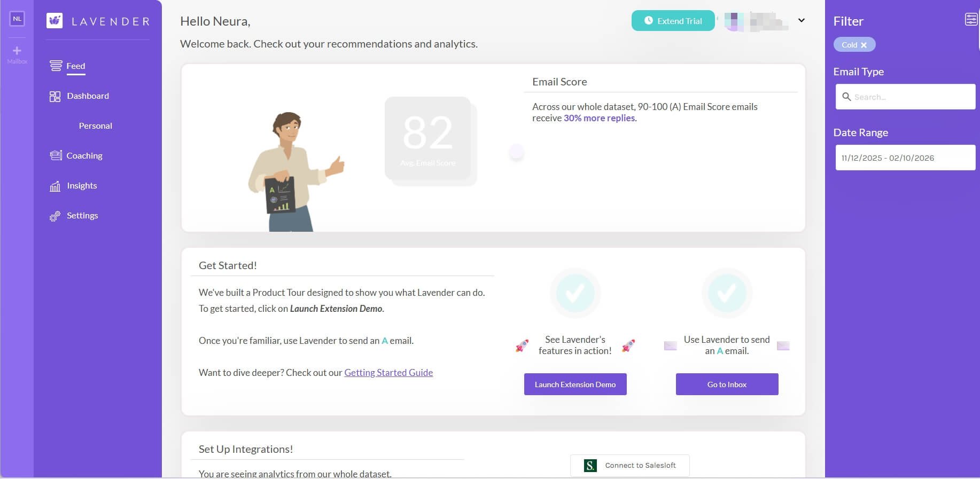Toggle the filter panel icon
This screenshot has height=479, width=980.
click(x=970, y=20)
